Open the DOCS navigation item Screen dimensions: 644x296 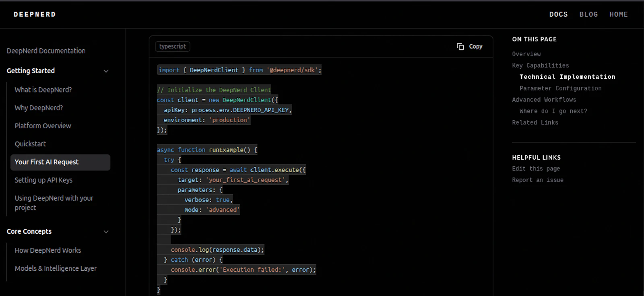click(x=558, y=14)
